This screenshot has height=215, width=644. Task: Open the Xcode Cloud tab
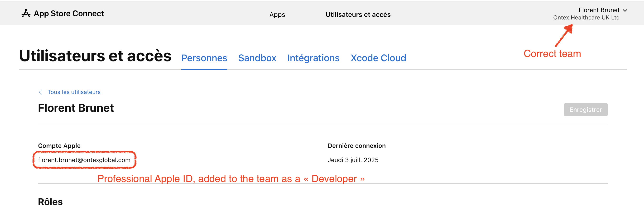[378, 58]
